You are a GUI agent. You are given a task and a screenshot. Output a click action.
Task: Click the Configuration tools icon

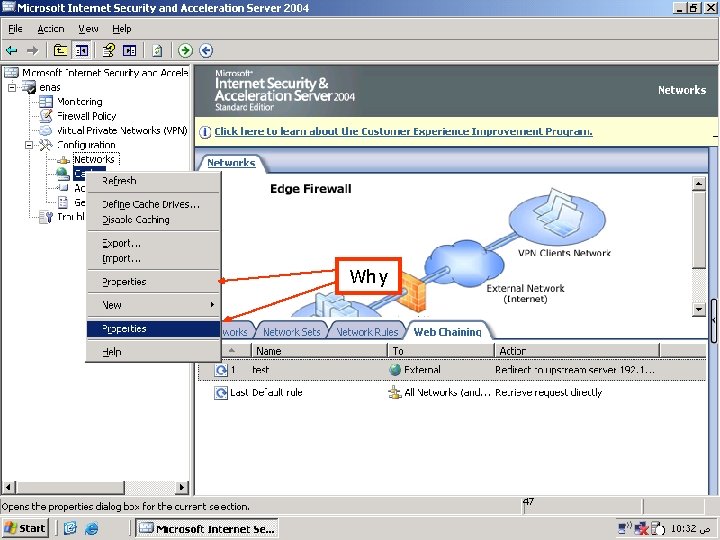pos(45,145)
